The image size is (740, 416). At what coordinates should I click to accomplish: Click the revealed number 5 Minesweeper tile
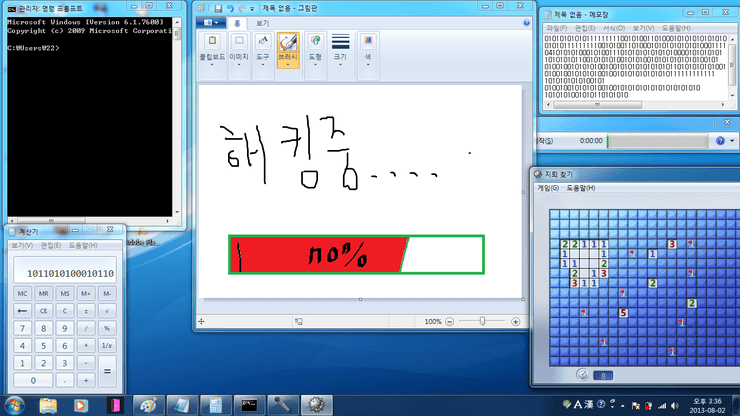(622, 313)
